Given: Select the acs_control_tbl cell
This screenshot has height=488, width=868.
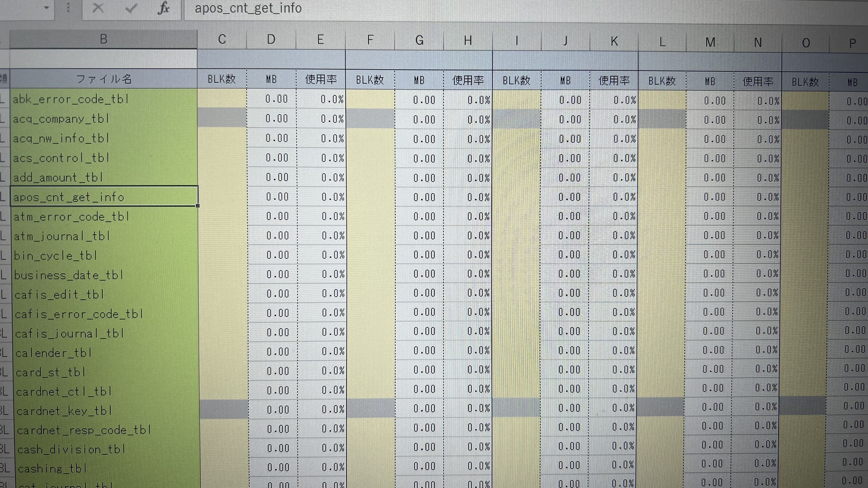Looking at the screenshot, I should (x=104, y=158).
